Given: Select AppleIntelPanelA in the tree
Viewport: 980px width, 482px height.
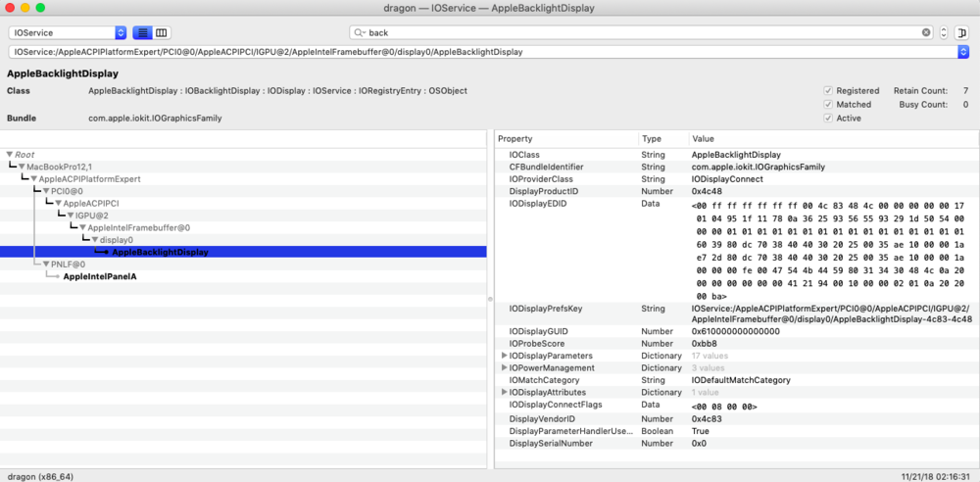Looking at the screenshot, I should 100,276.
